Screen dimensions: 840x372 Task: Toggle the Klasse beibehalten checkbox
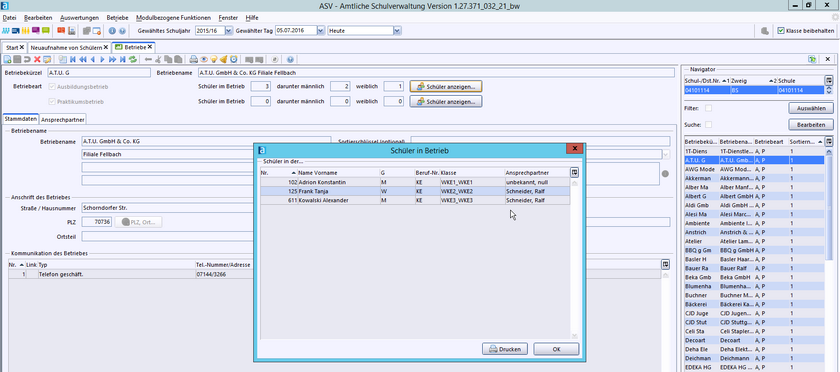pyautogui.click(x=781, y=31)
